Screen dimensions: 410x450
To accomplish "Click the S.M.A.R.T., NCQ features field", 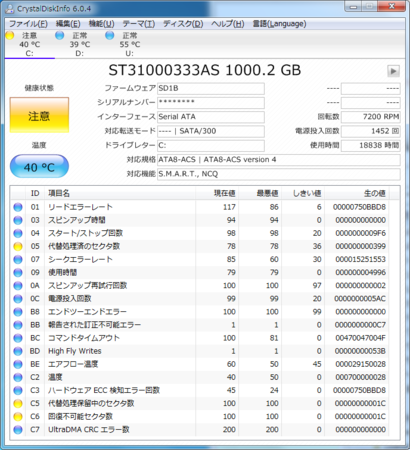I will pos(279,174).
